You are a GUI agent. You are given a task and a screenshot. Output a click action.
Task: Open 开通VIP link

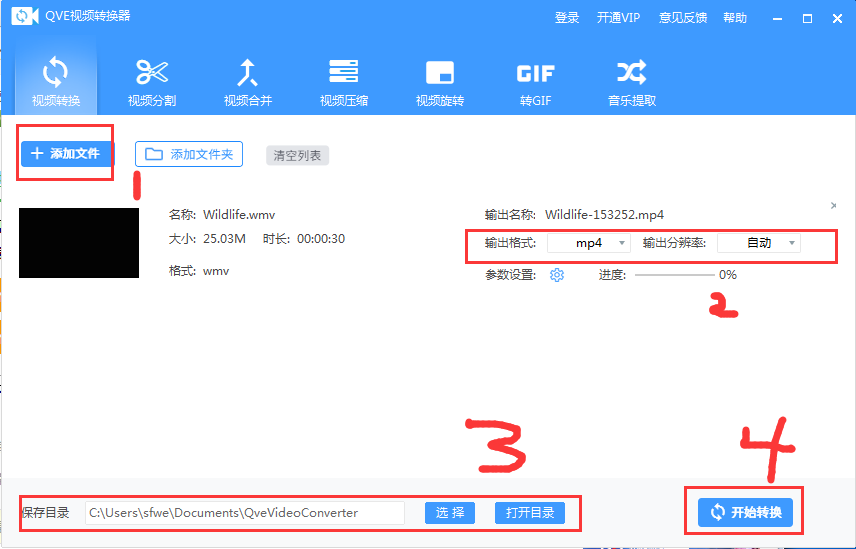tap(618, 17)
